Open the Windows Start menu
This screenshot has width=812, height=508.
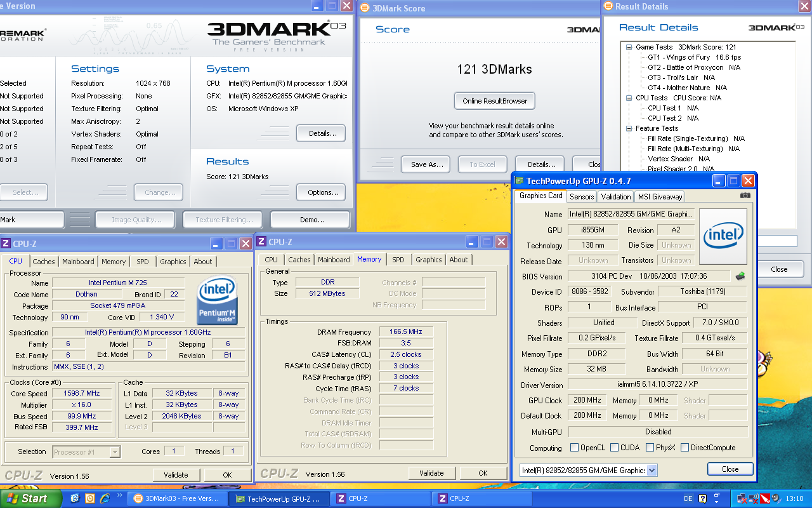(31, 498)
